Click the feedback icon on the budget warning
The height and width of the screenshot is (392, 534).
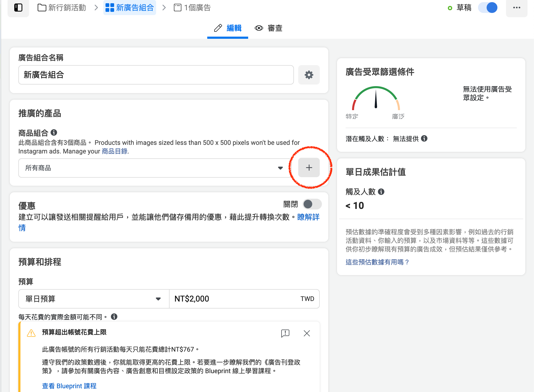[x=285, y=333]
